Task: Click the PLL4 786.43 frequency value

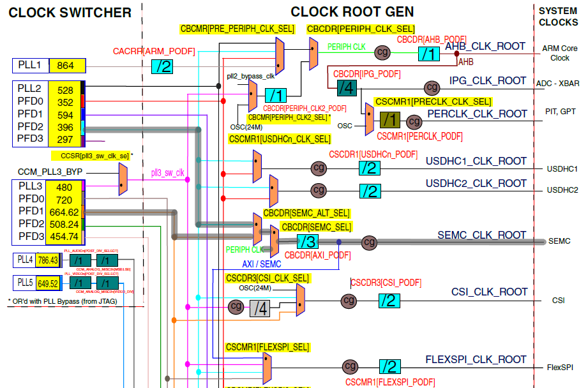Action: pos(48,260)
